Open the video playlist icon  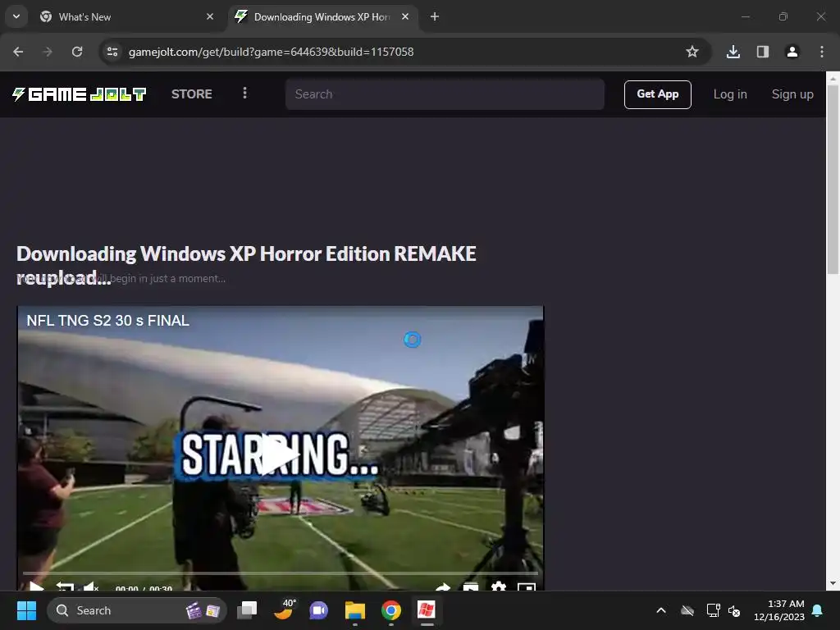click(470, 587)
